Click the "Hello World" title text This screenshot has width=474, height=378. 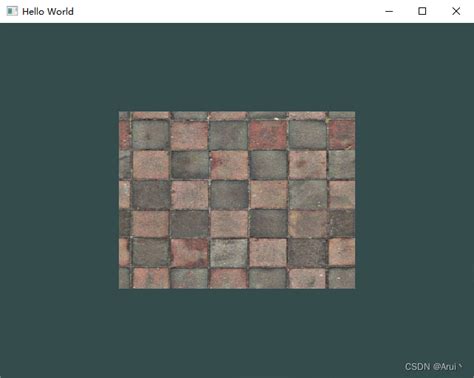click(48, 12)
